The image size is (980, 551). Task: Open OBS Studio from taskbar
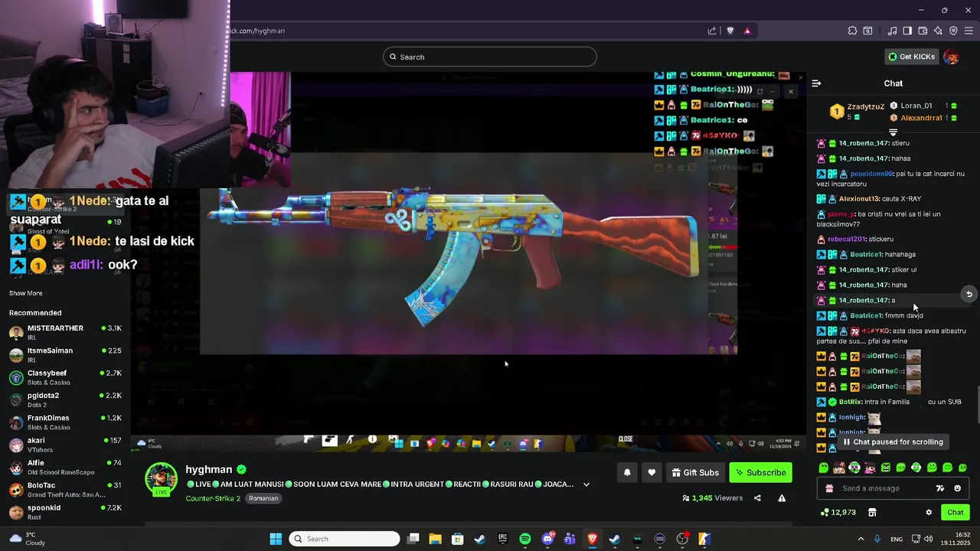coord(682,539)
